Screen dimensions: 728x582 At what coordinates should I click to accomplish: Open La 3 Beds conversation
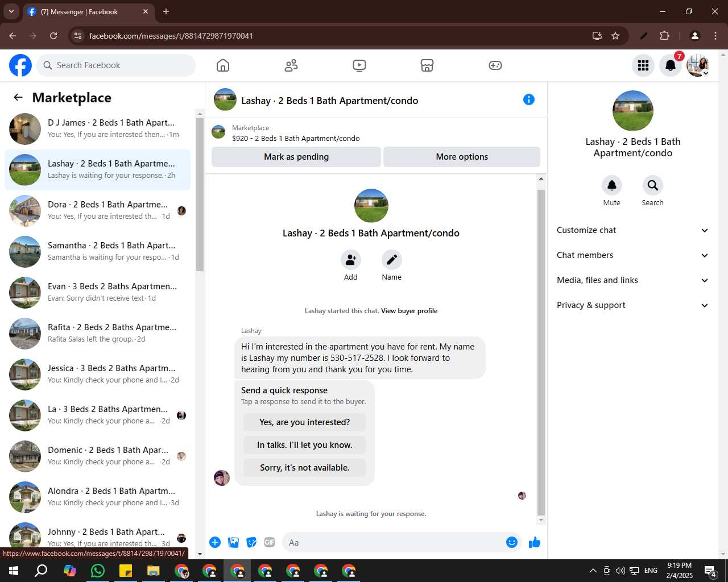point(97,415)
